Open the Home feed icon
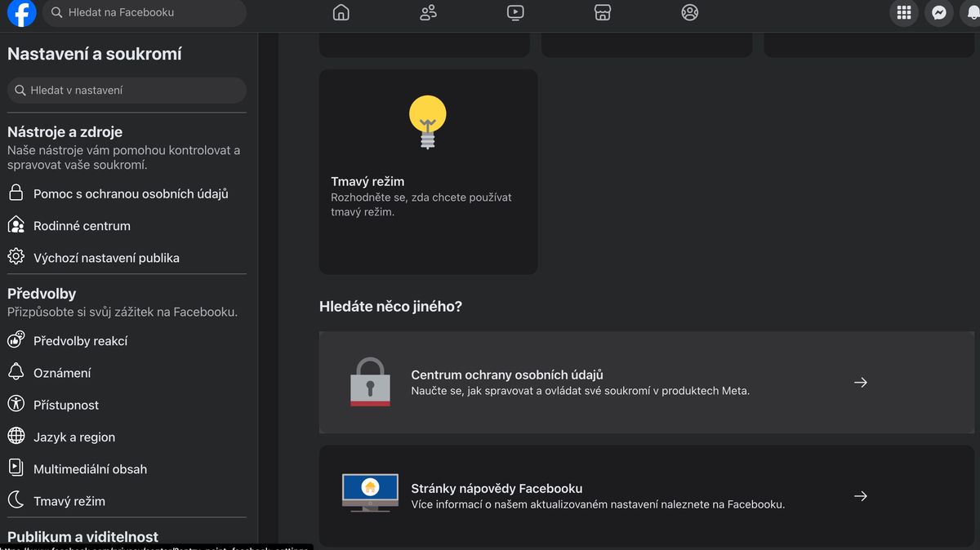980x550 pixels. point(341,12)
